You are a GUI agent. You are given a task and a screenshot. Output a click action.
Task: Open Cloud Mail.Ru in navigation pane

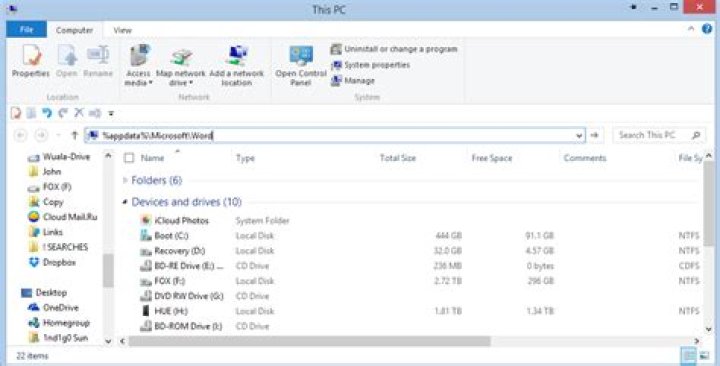62,217
